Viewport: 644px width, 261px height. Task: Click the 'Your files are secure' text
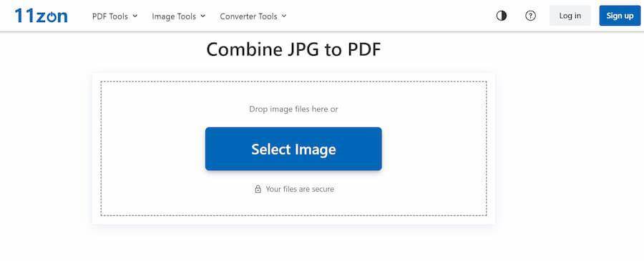[x=300, y=189]
